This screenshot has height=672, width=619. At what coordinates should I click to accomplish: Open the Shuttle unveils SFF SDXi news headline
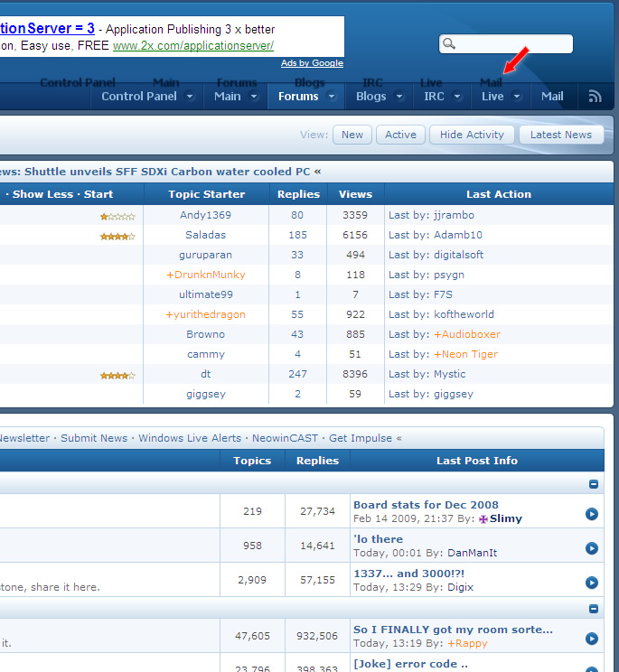pos(167,172)
